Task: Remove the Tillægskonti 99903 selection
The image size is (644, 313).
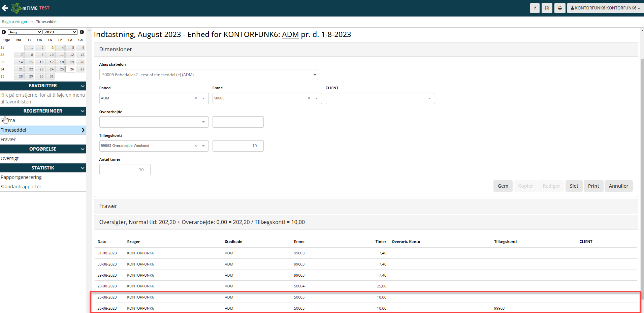Action: 196,146
